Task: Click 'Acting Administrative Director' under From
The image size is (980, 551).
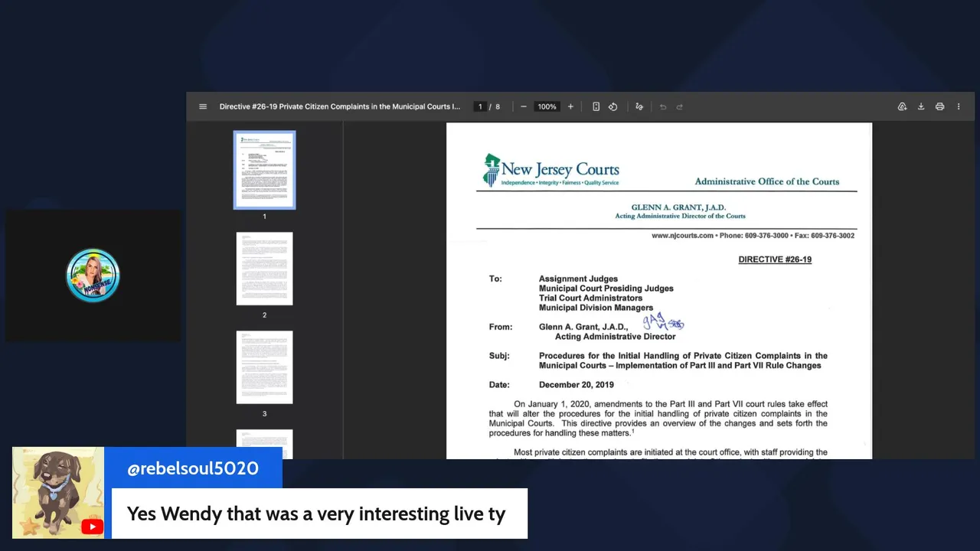Action: (x=616, y=337)
